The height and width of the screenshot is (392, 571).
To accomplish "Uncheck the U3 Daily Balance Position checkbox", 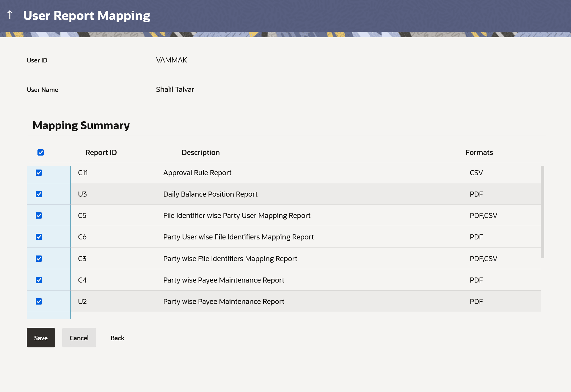I will point(39,194).
